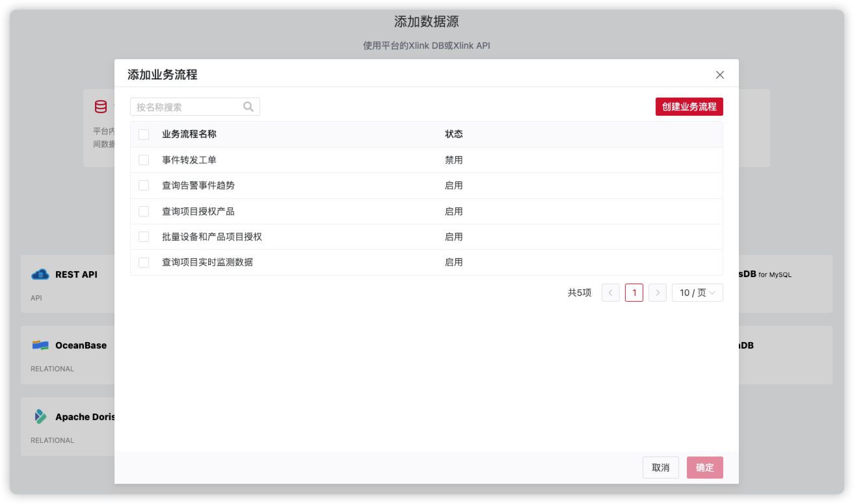This screenshot has width=854, height=504.
Task: Click the next page arrow
Action: click(x=657, y=292)
